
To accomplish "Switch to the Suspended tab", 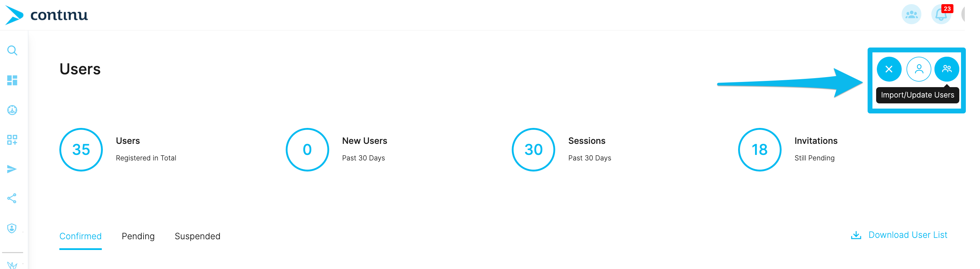I will coord(197,236).
